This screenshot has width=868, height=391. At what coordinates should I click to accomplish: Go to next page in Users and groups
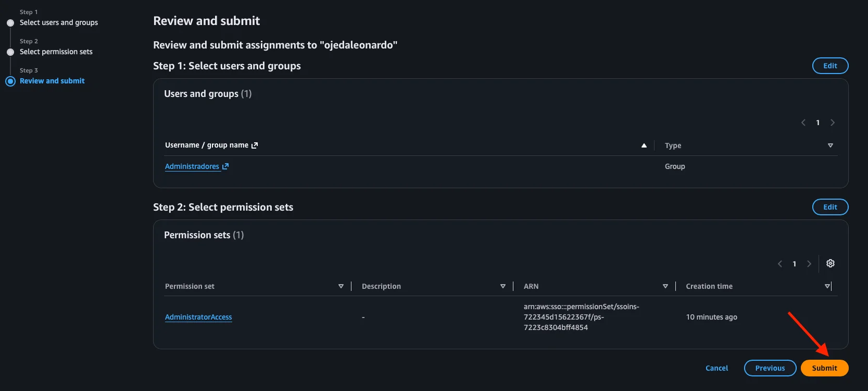(833, 123)
